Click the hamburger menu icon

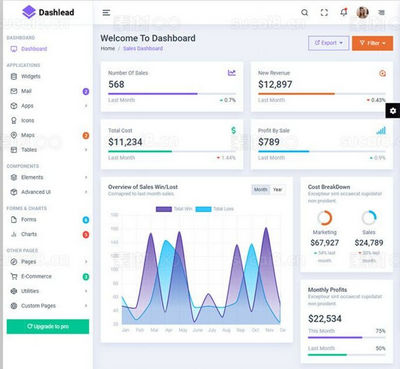click(106, 13)
